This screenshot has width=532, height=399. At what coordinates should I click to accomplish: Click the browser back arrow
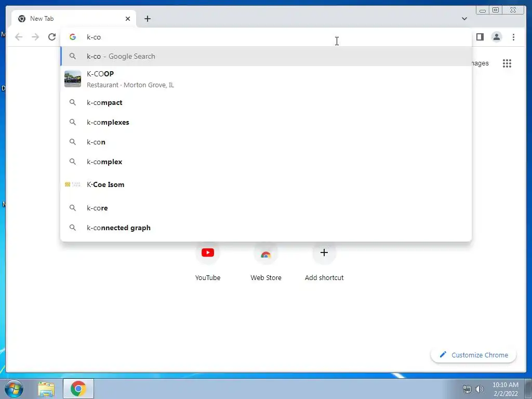point(19,37)
